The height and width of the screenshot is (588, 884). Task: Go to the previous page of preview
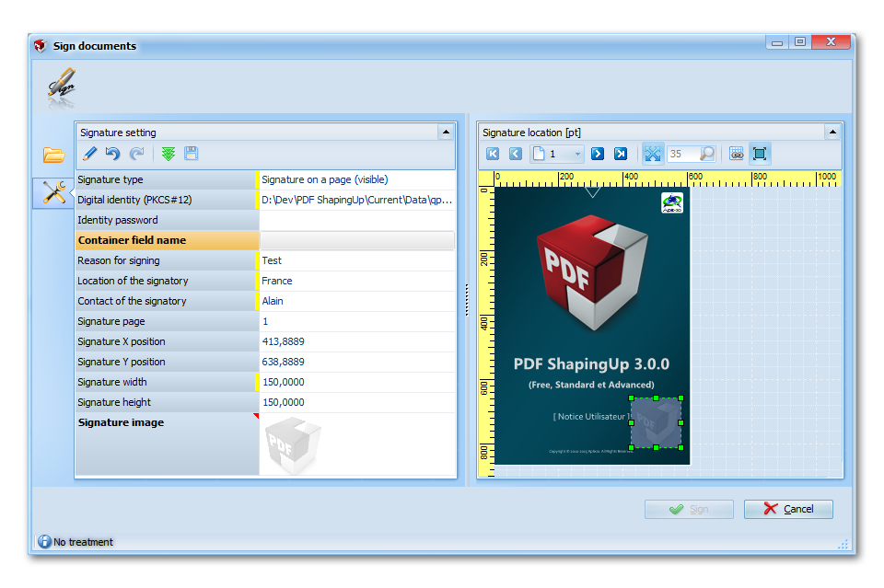tap(516, 154)
